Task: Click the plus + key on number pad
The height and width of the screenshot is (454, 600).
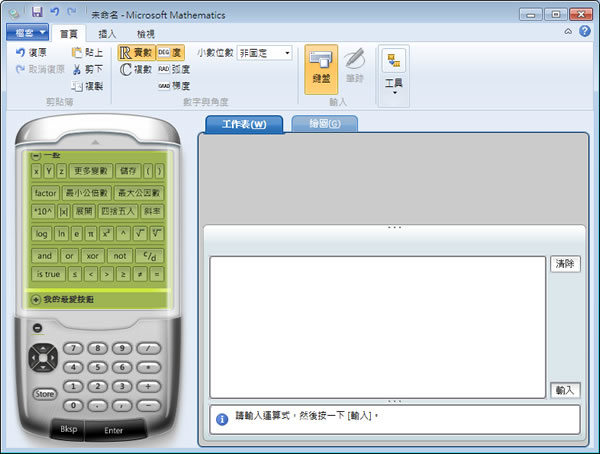Action: point(149,387)
